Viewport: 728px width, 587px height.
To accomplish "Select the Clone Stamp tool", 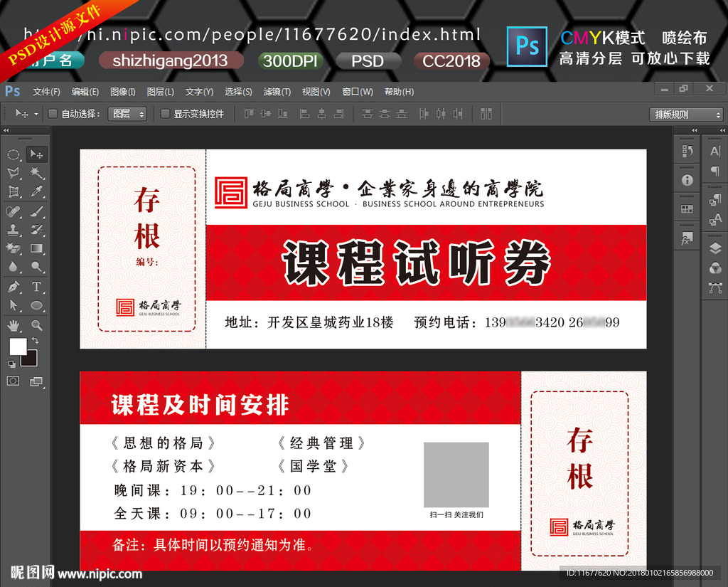I will click(14, 230).
